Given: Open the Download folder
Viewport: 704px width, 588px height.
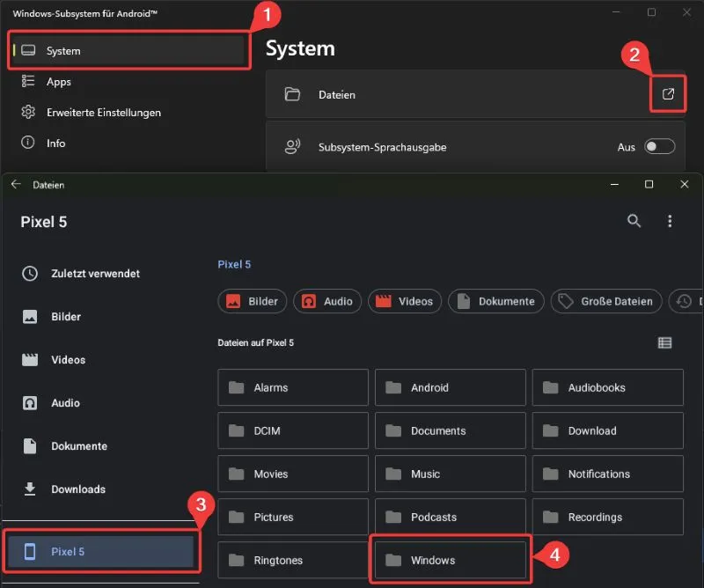Looking at the screenshot, I should click(x=608, y=430).
